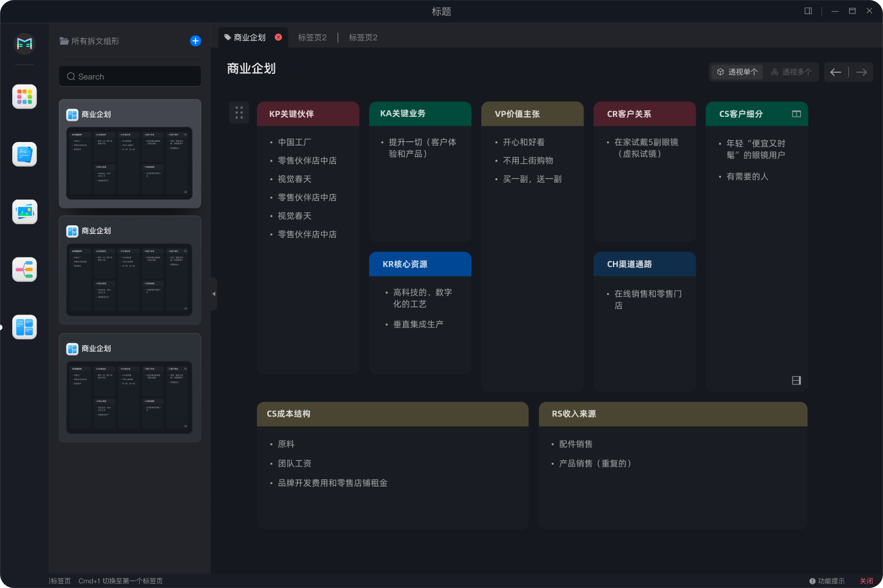The width and height of the screenshot is (883, 588).
Task: Close the 商业企划 tab
Action: click(x=278, y=38)
